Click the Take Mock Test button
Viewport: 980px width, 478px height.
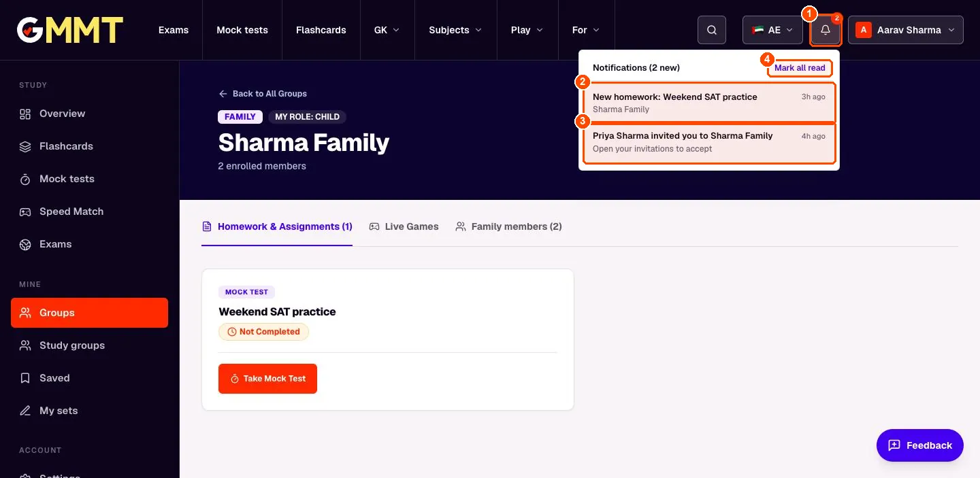[267, 379]
